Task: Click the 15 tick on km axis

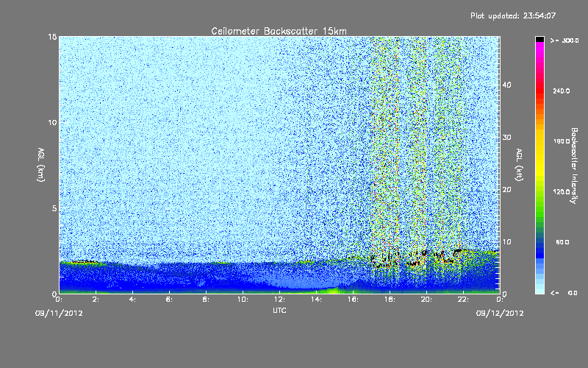Action: click(x=52, y=37)
